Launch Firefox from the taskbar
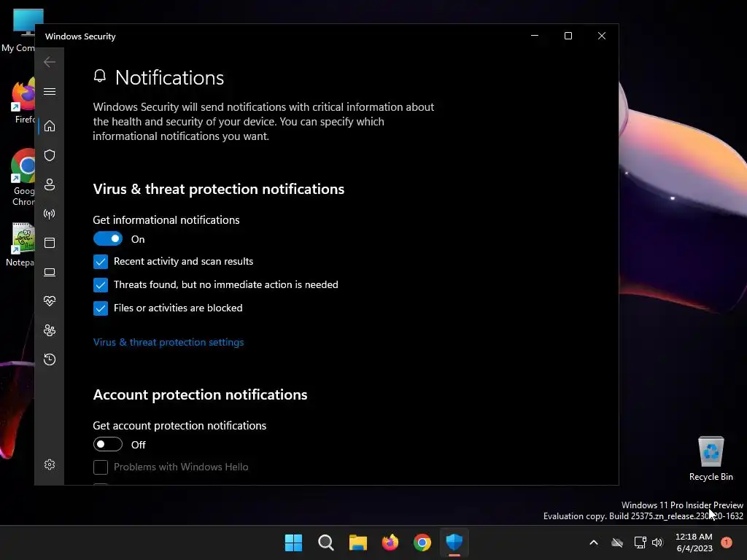 (x=390, y=542)
